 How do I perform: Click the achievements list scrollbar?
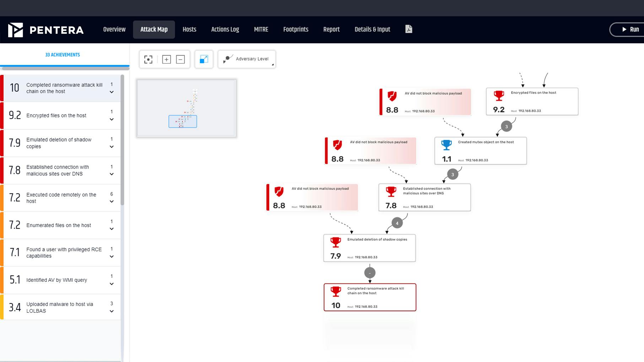tap(123, 142)
